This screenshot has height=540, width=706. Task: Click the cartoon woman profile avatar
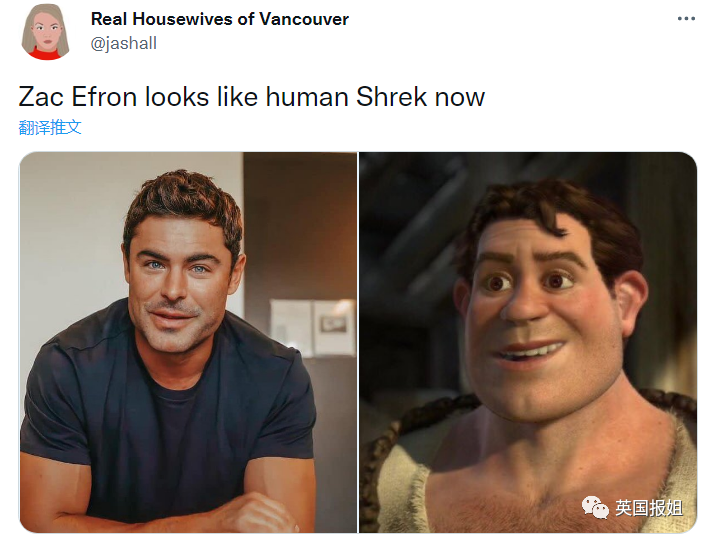[45, 32]
